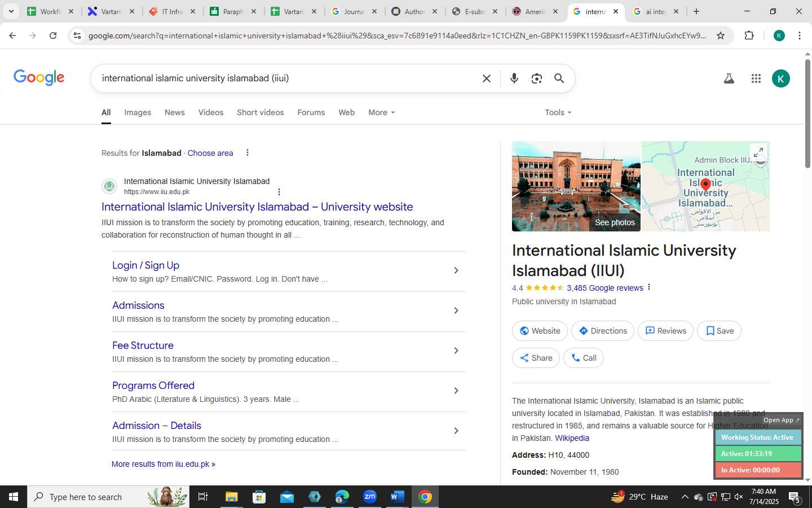
Task: Click the Type here to search taskbar box
Action: [108, 497]
